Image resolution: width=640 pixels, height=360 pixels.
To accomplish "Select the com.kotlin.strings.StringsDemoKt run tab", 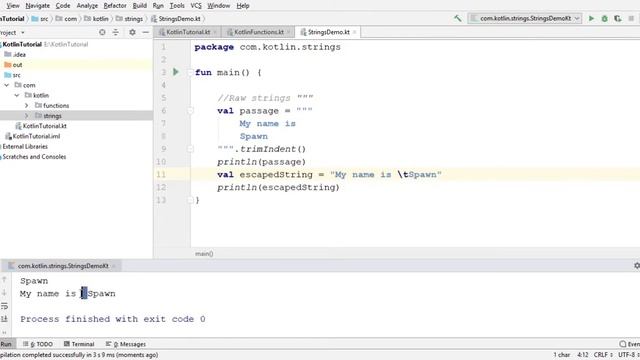I will point(62,266).
